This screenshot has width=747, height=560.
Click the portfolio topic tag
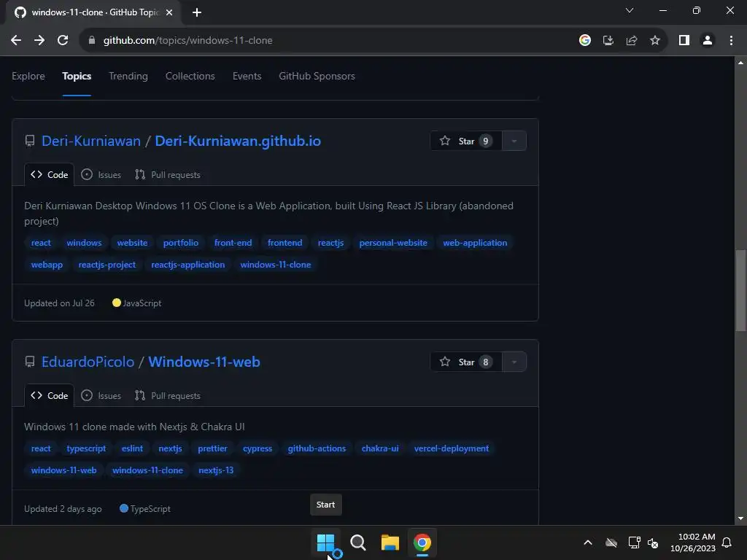point(181,243)
